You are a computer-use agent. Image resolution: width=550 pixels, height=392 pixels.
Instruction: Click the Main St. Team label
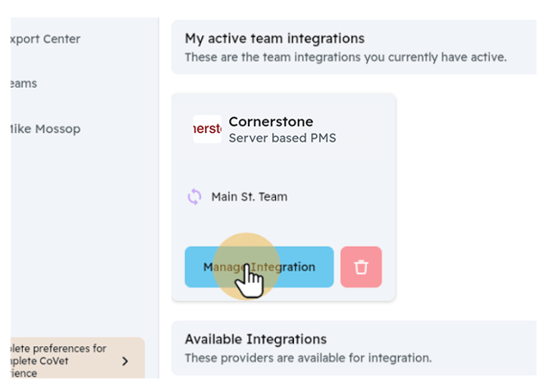[250, 197]
